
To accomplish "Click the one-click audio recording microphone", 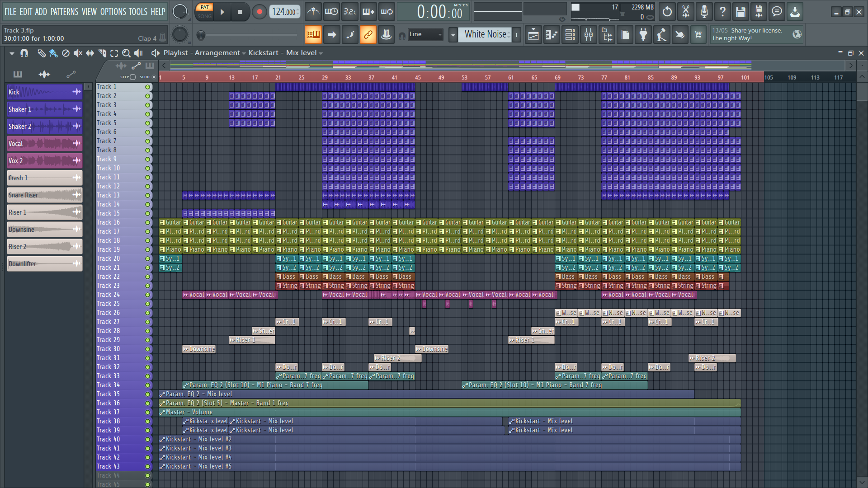I will tap(704, 12).
